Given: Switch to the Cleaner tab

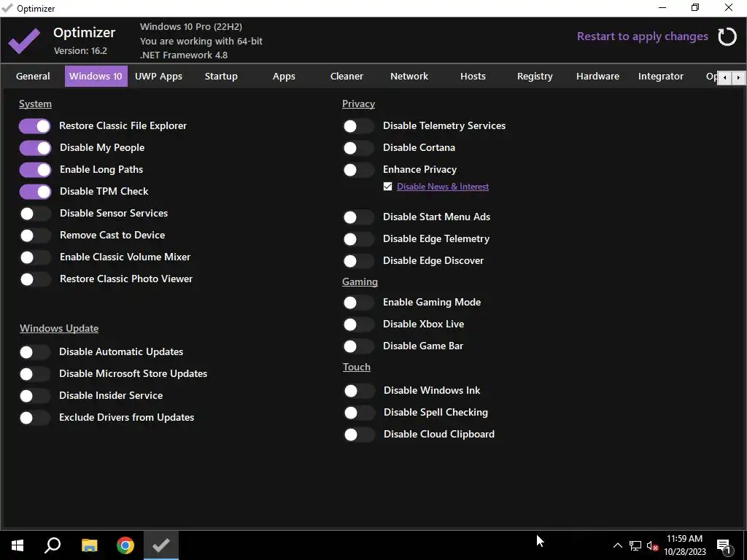Looking at the screenshot, I should [347, 76].
